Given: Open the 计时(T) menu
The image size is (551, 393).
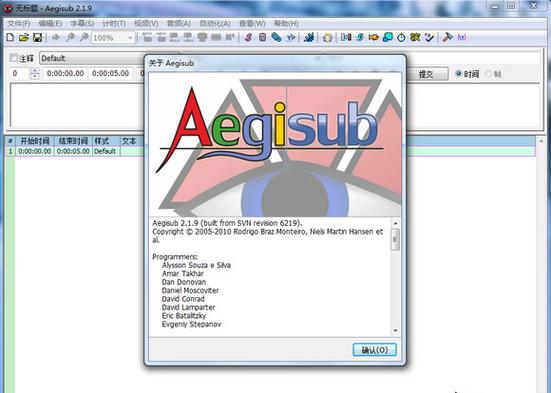Looking at the screenshot, I should (114, 24).
